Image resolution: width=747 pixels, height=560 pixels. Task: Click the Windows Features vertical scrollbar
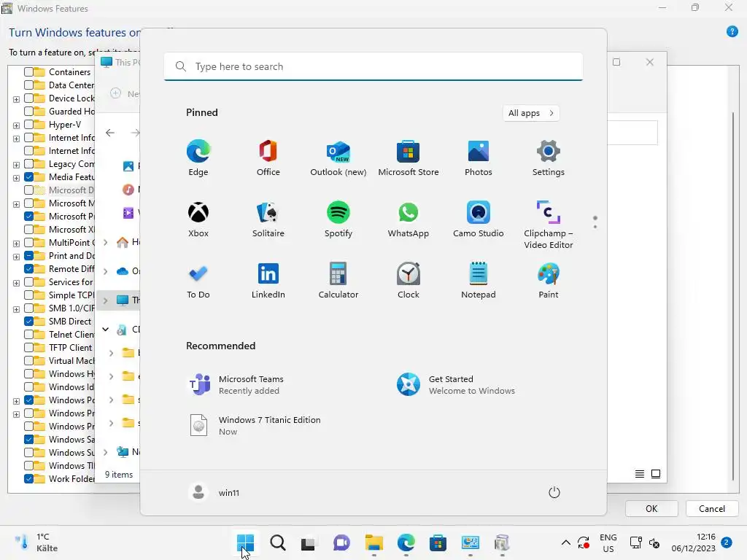(x=732, y=295)
